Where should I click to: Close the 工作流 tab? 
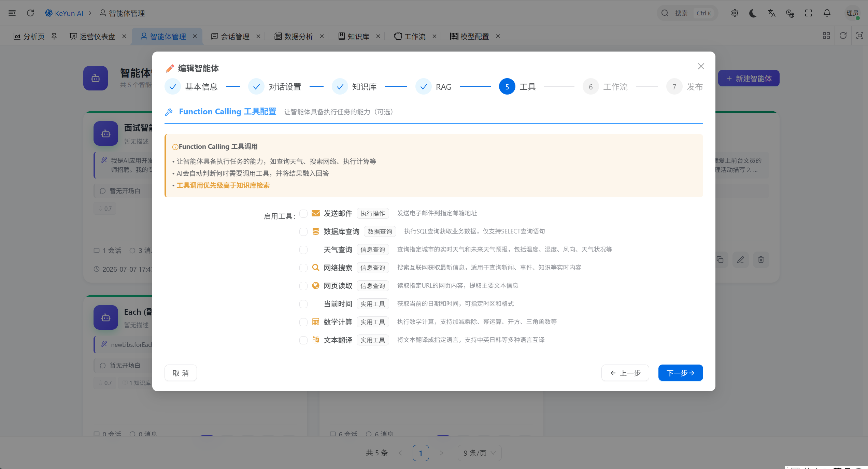pos(435,36)
